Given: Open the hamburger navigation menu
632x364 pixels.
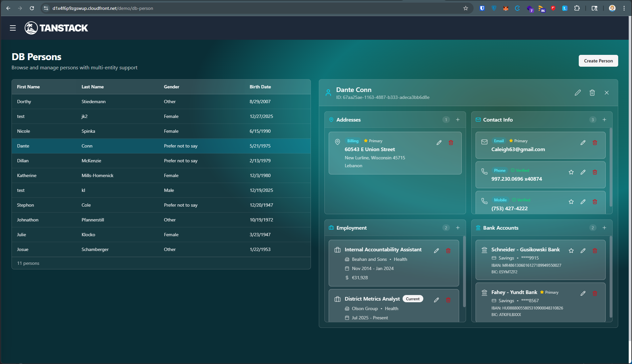Looking at the screenshot, I should pyautogui.click(x=12, y=28).
